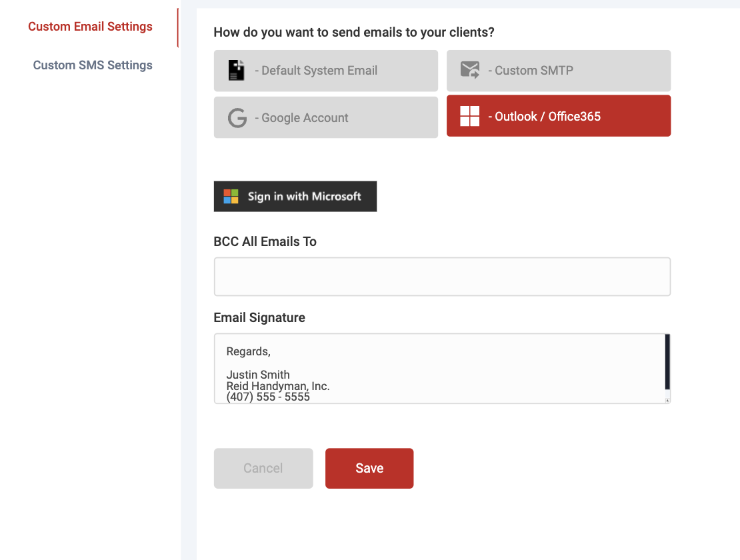Viewport: 740px width, 560px height.
Task: Click the BCC All Emails To label
Action: click(x=265, y=242)
